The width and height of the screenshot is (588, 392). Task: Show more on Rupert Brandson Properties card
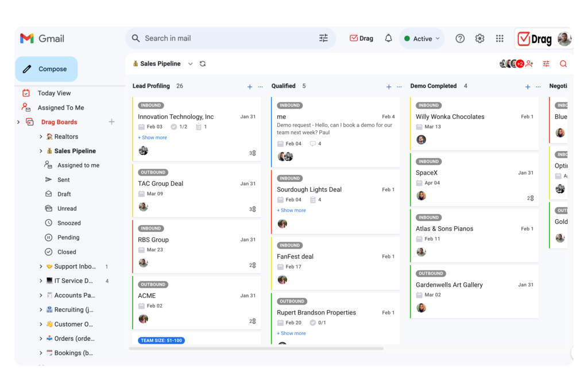291,333
